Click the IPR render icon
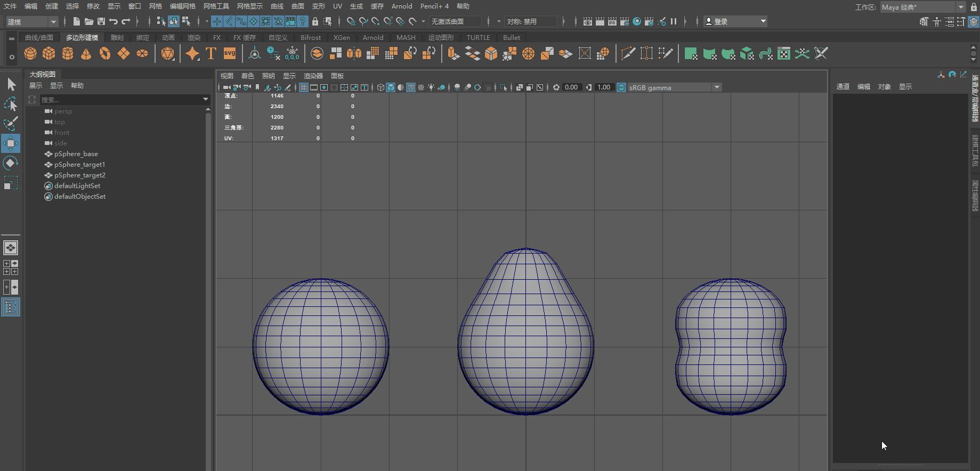This screenshot has width=980, height=471. tap(612, 21)
